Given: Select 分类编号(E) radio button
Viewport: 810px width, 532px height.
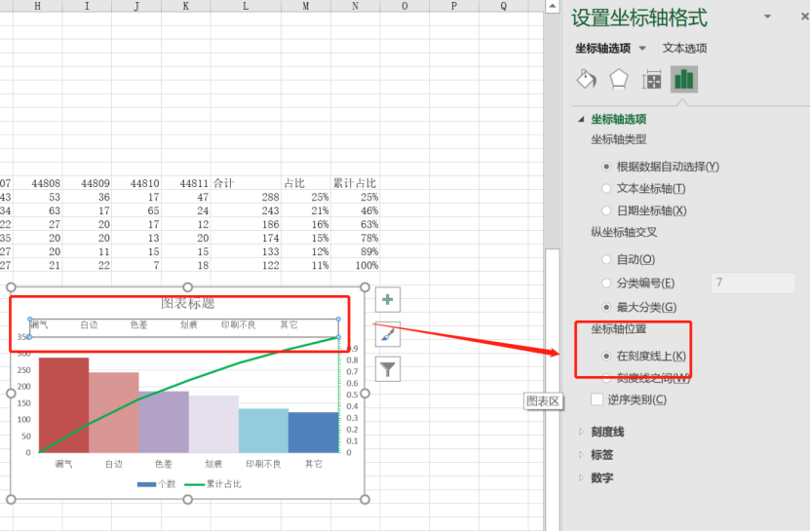Looking at the screenshot, I should [606, 283].
